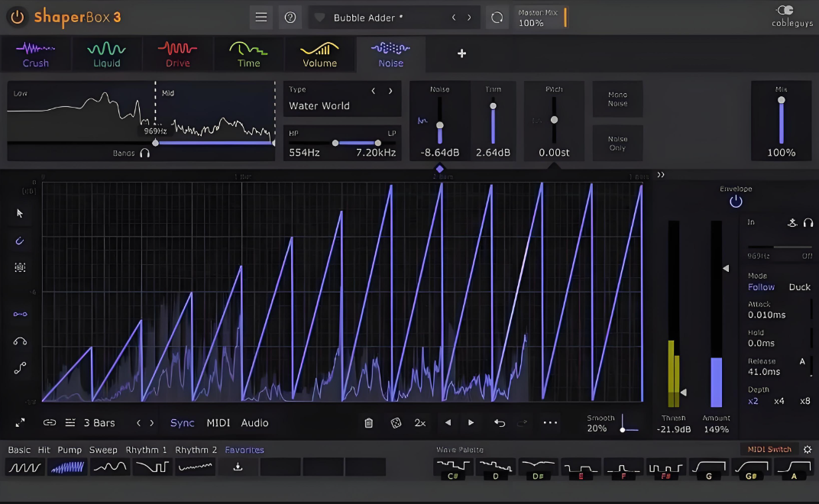Switch to the Time shaper tab
819x504 pixels.
pos(248,54)
